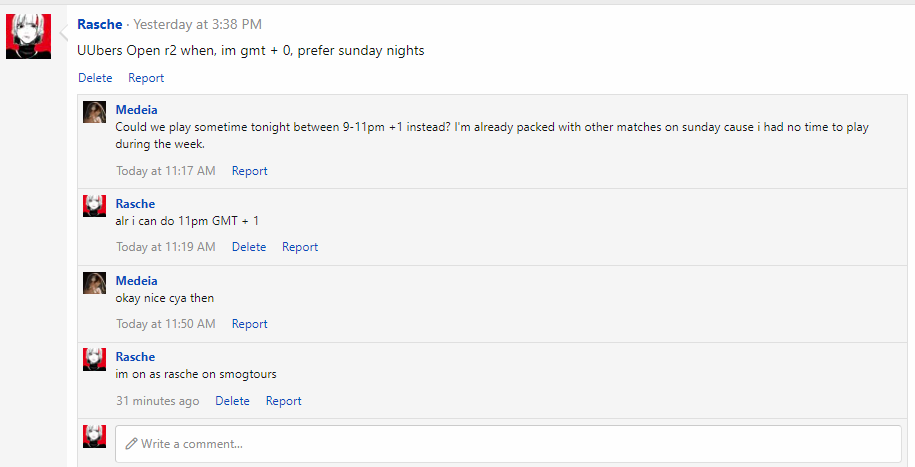Image resolution: width=915 pixels, height=467 pixels.
Task: Click Rasche's large profile avatar
Action: [x=28, y=36]
